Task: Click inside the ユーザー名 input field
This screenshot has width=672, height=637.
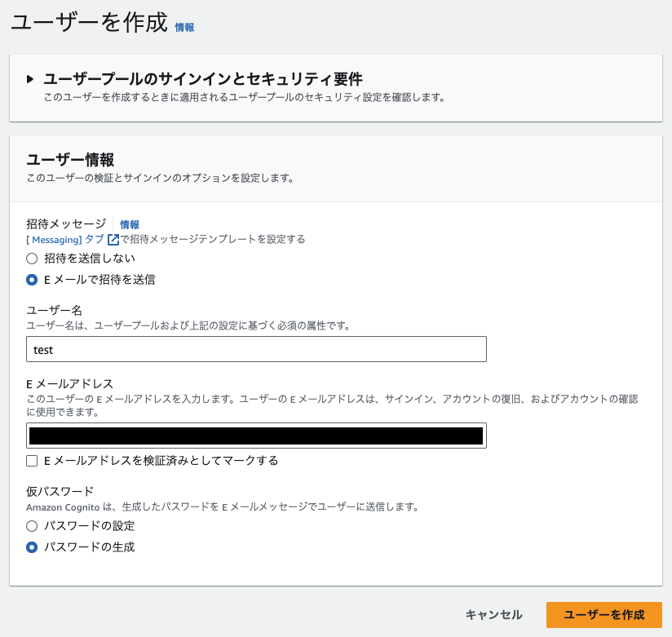Action: click(256, 349)
